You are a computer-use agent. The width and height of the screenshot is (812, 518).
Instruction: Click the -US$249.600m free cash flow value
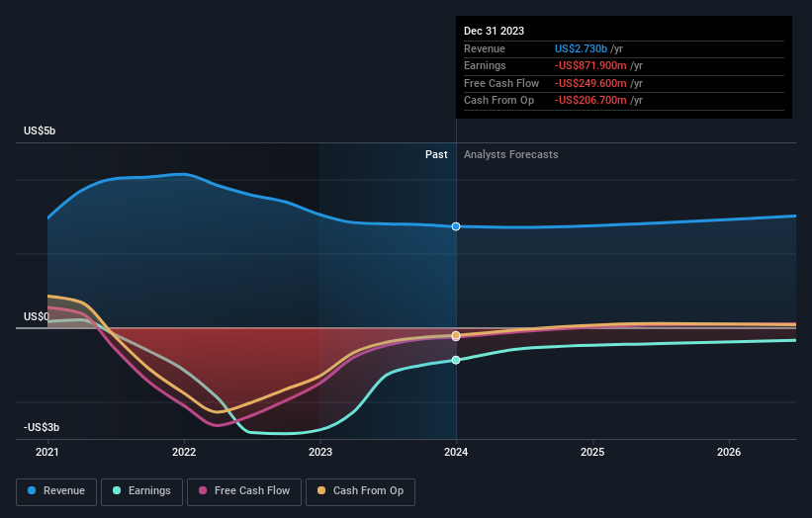(x=590, y=83)
